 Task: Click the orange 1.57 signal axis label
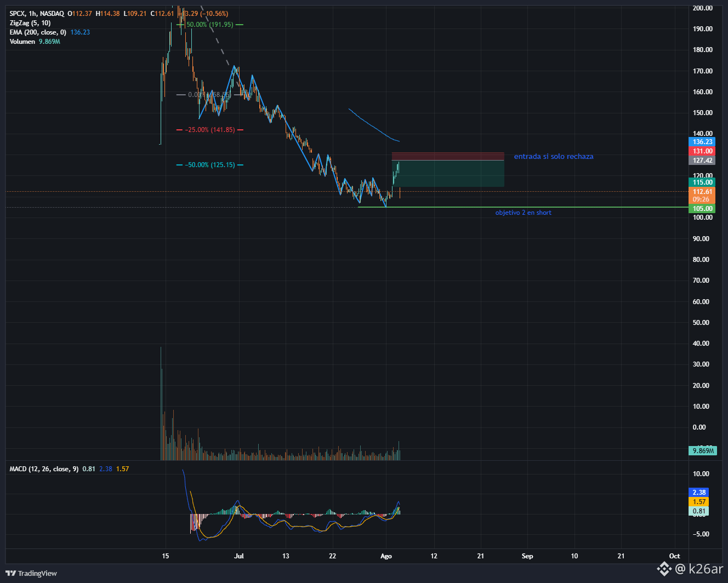click(x=698, y=502)
